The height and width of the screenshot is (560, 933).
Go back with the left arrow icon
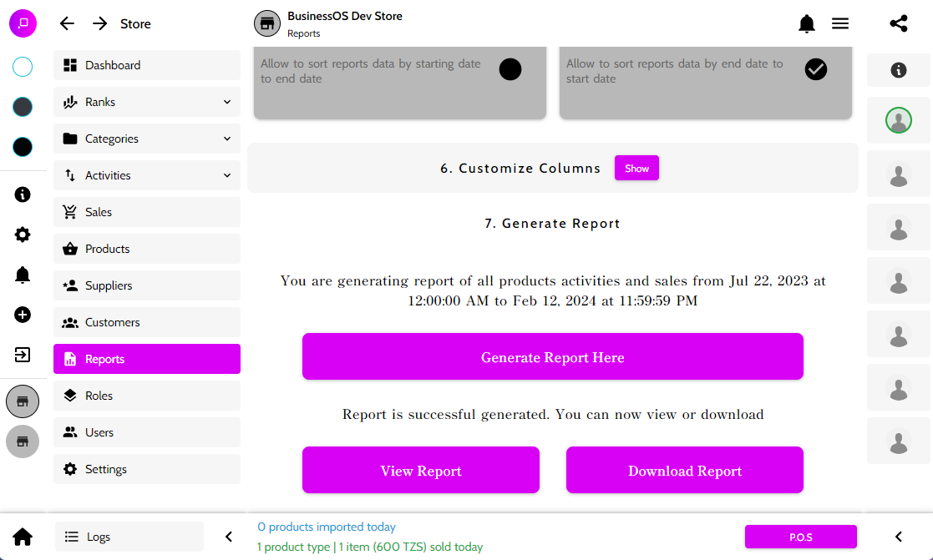68,24
